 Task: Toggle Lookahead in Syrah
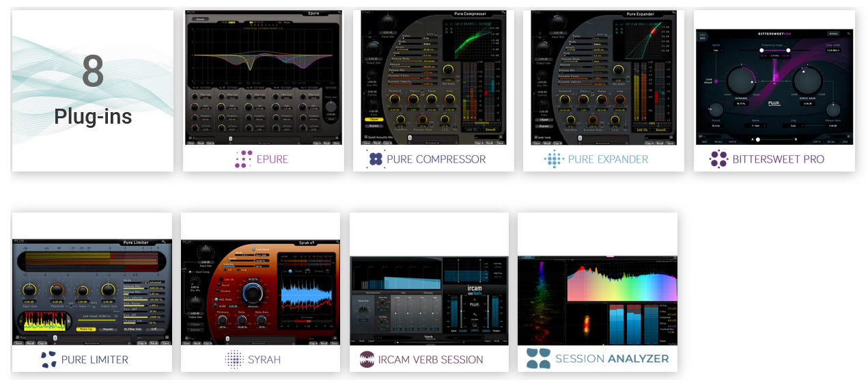click(253, 250)
